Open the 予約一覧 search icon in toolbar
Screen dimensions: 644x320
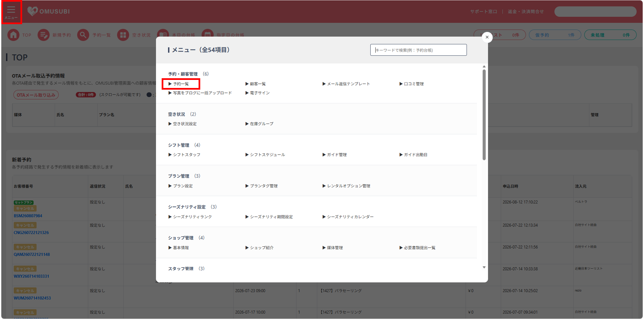click(x=83, y=35)
